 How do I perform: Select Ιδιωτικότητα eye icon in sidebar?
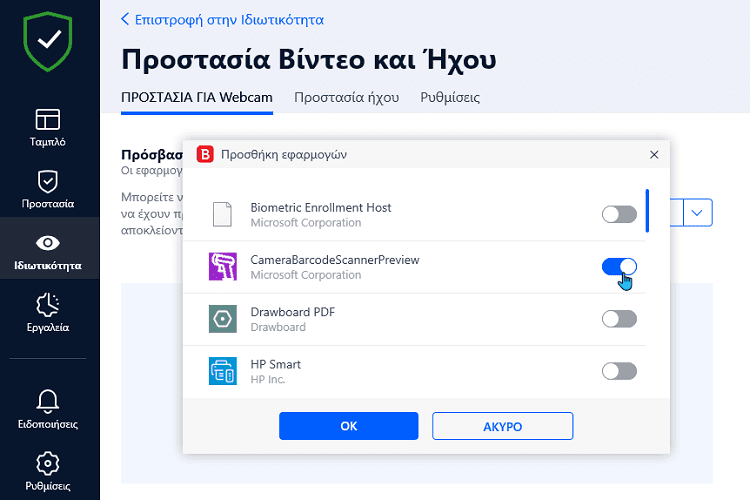pos(48,243)
